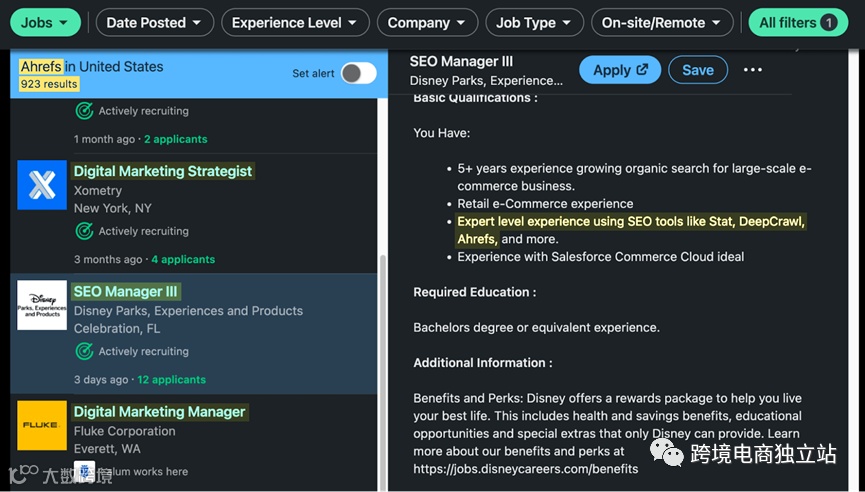Save the SEO Manager III job
Screen dimensions: 865x492
pos(697,70)
